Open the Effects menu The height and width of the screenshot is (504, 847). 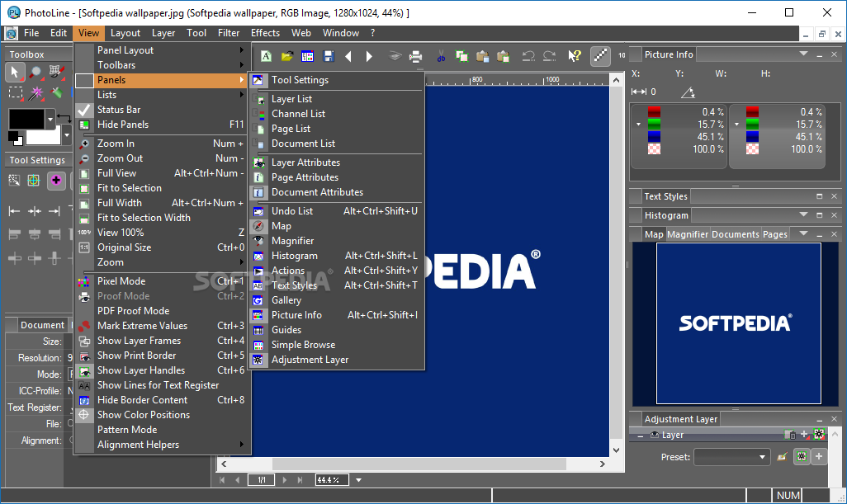pos(265,33)
